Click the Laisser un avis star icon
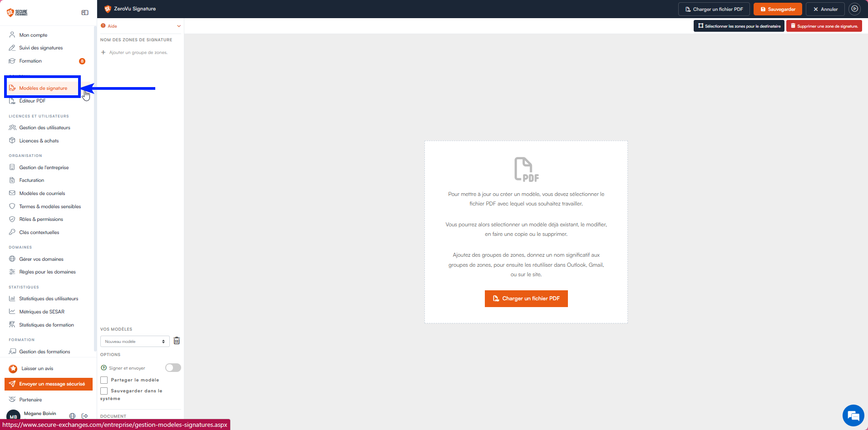Viewport: 868px width, 430px height. point(13,369)
